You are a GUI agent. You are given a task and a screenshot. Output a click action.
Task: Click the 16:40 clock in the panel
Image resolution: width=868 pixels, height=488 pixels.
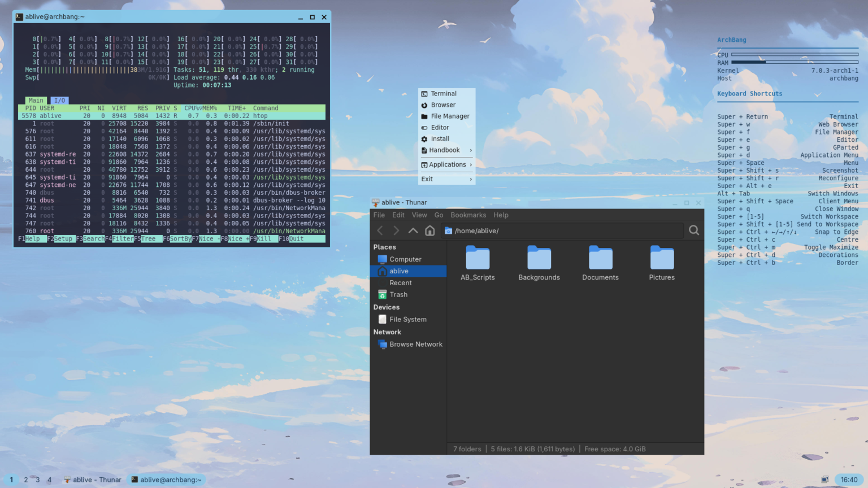pyautogui.click(x=849, y=480)
